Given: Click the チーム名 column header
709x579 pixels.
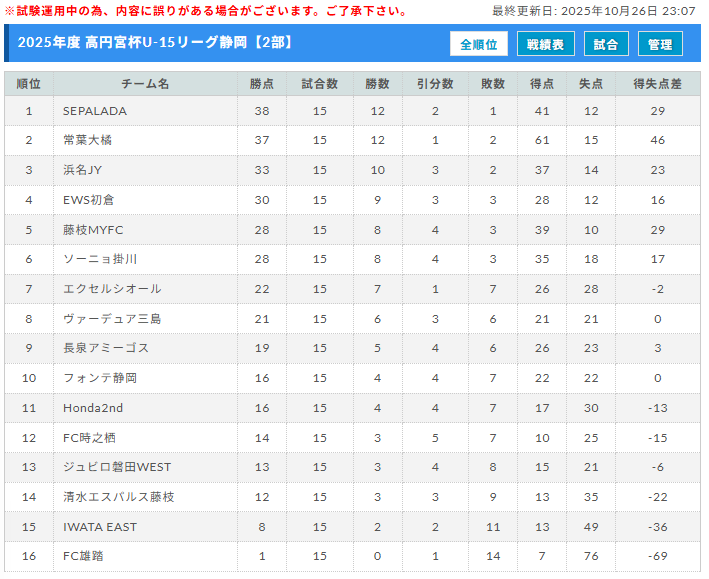Looking at the screenshot, I should (145, 84).
